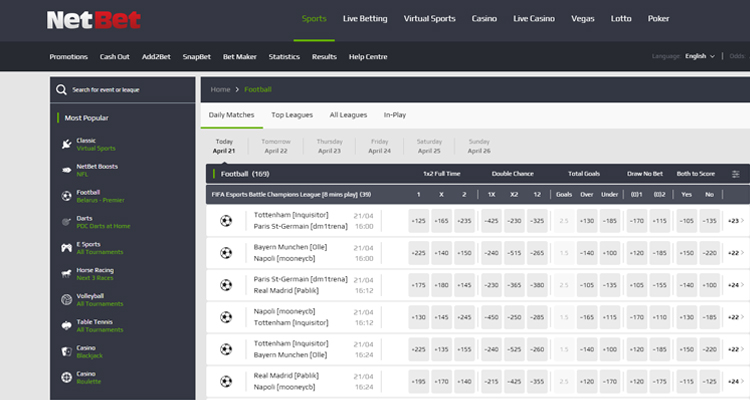Screen dimensions: 750x400
Task: Open the Statistics link
Action: pyautogui.click(x=284, y=56)
